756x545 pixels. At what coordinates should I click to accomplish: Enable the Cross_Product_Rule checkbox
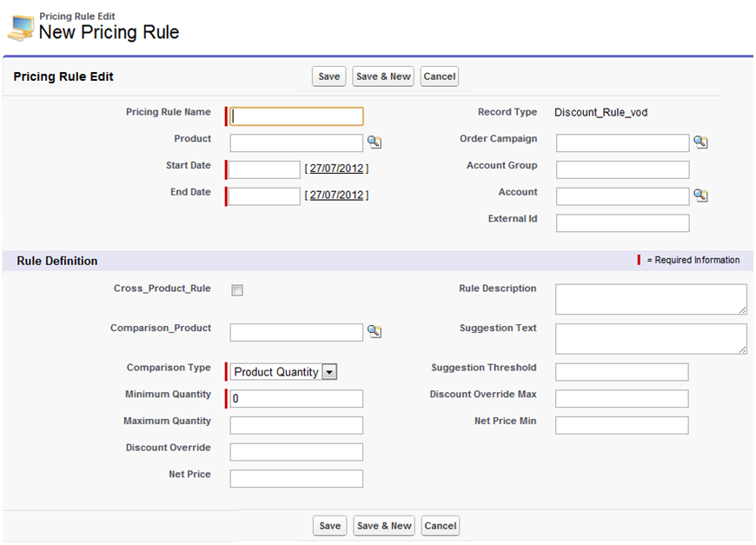237,290
